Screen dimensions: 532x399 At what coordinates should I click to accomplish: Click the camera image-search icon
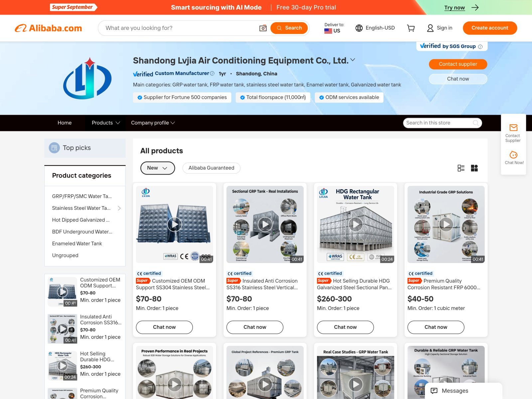click(263, 28)
